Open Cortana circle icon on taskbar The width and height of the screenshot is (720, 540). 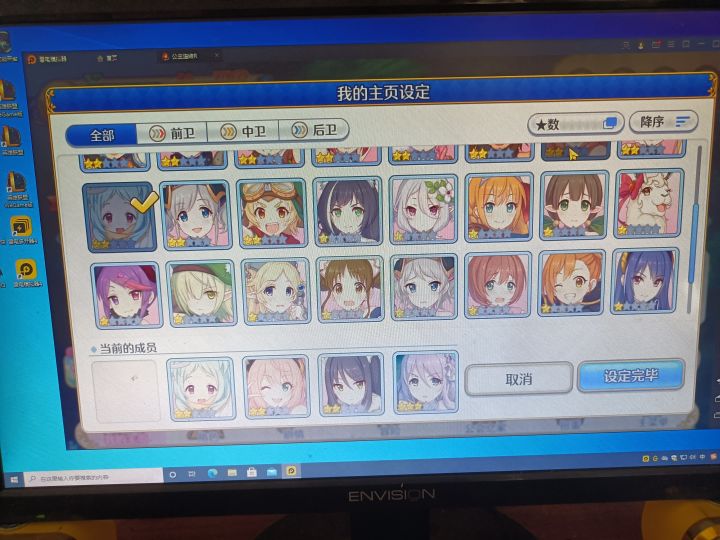[173, 474]
